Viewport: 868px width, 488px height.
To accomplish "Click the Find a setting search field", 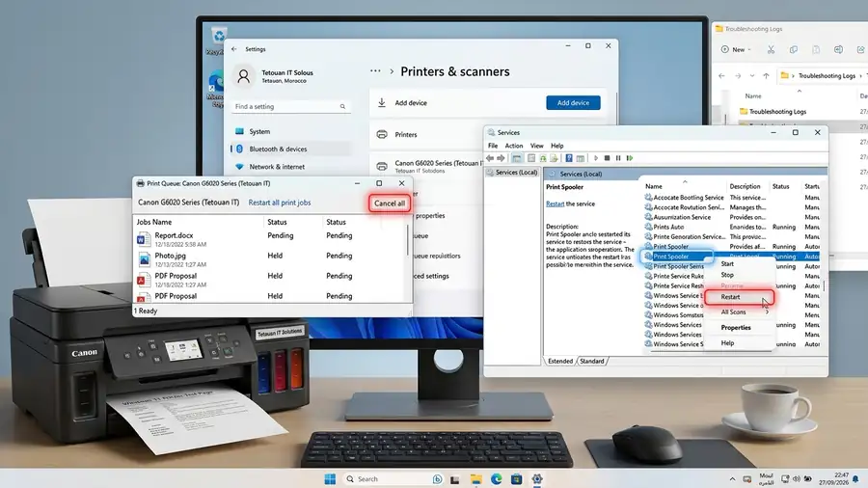I will [290, 106].
